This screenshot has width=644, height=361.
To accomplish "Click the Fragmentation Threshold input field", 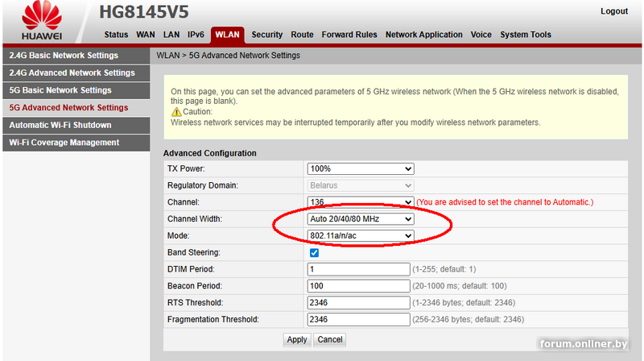I will coord(358,319).
